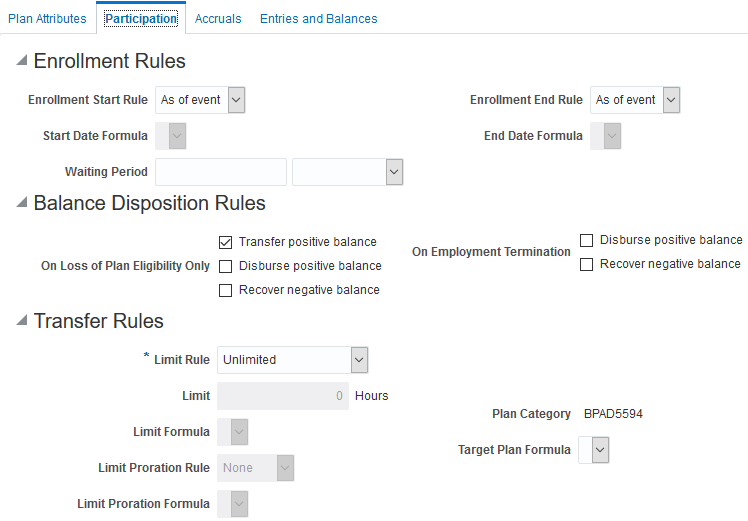Screen dimensions: 748x521
Task: Open the Target Plan Formula dropdown
Action: [x=599, y=451]
